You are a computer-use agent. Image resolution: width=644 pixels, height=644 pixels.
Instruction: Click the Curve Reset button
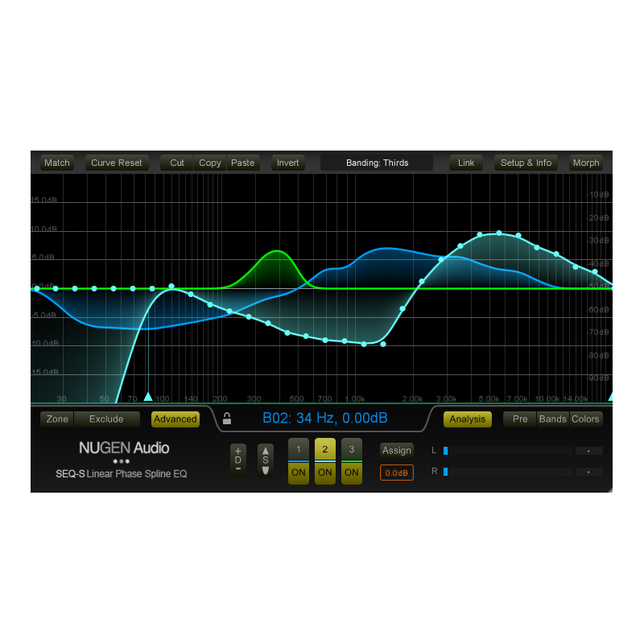[116, 163]
